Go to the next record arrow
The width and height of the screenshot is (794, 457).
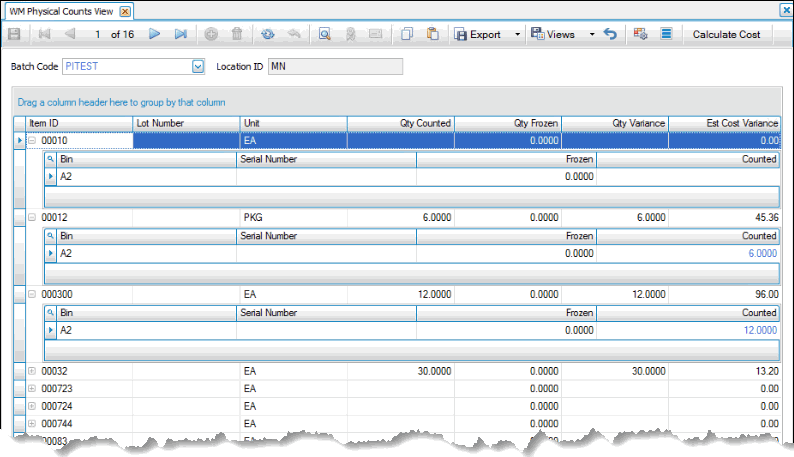pos(155,34)
